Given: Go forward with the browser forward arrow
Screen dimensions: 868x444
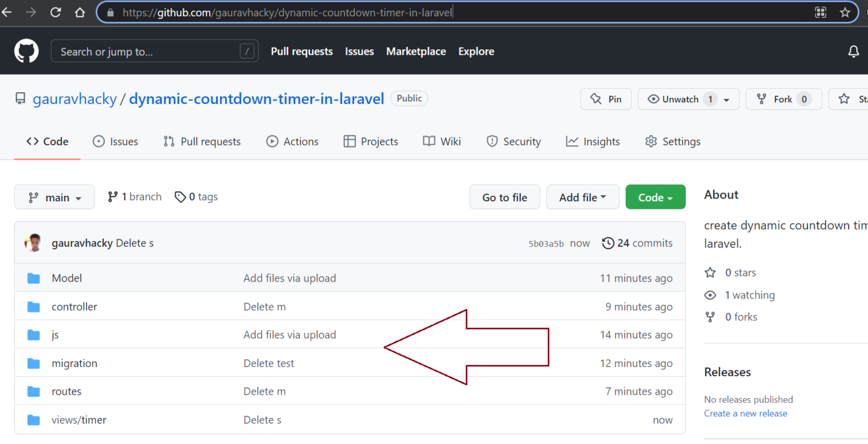Looking at the screenshot, I should (31, 12).
